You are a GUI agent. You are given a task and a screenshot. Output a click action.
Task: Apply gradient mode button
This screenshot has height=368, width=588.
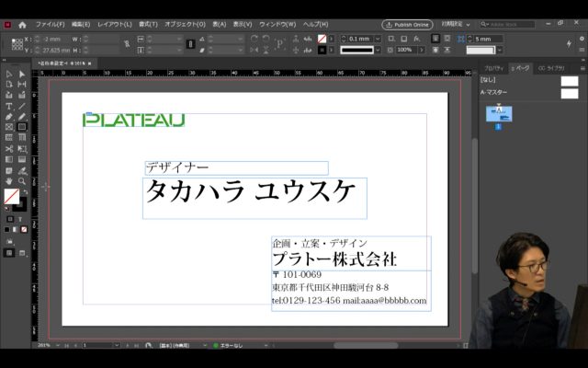coord(16,229)
